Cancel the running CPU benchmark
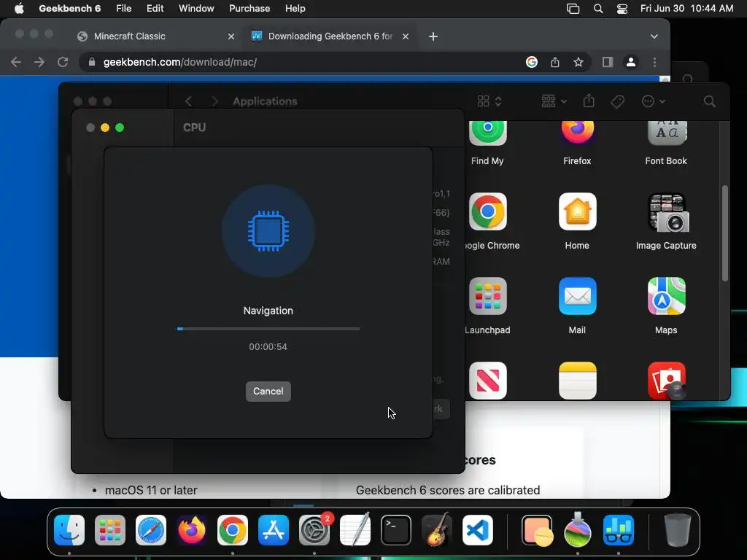This screenshot has width=747, height=560. coord(268,392)
